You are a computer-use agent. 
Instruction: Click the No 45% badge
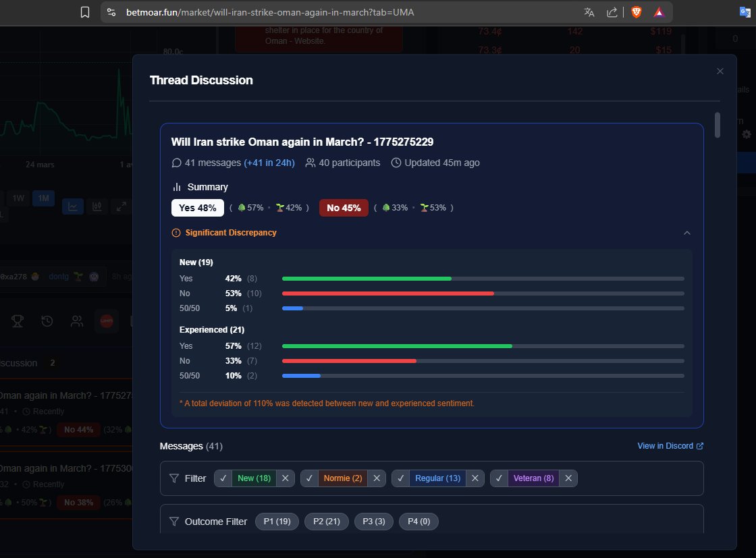344,208
